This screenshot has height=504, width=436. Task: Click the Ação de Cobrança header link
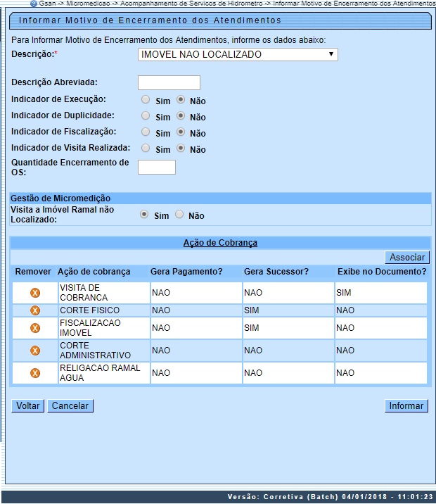[x=220, y=243]
